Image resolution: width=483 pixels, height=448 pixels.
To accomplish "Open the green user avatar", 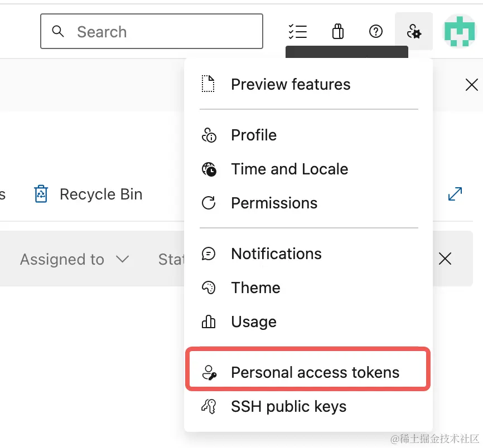I will click(x=460, y=31).
